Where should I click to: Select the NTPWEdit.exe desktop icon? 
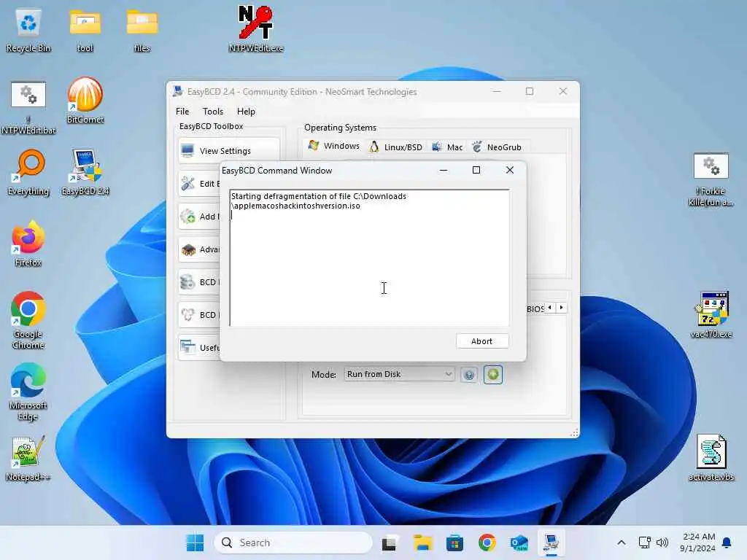click(x=256, y=28)
